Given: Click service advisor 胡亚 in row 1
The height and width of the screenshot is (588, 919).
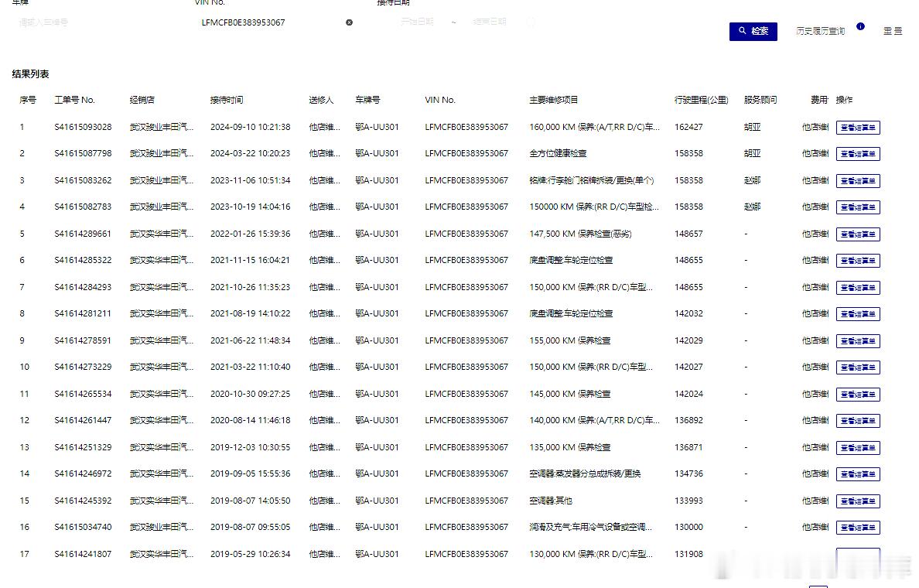Looking at the screenshot, I should 752,127.
